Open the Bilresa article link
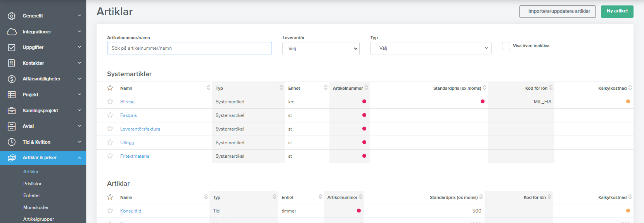 point(127,102)
